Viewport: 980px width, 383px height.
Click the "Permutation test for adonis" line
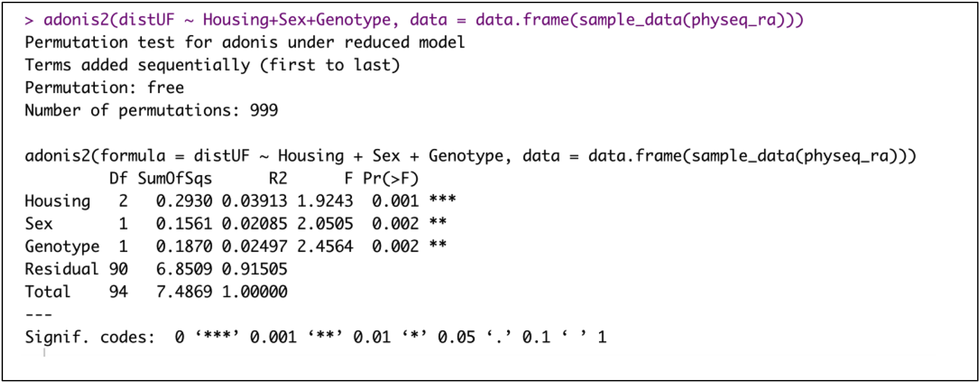pos(245,43)
